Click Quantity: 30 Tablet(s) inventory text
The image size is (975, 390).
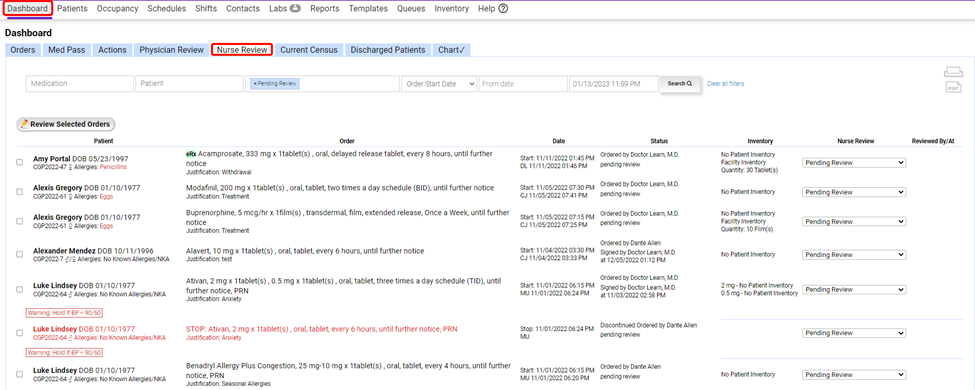point(749,170)
